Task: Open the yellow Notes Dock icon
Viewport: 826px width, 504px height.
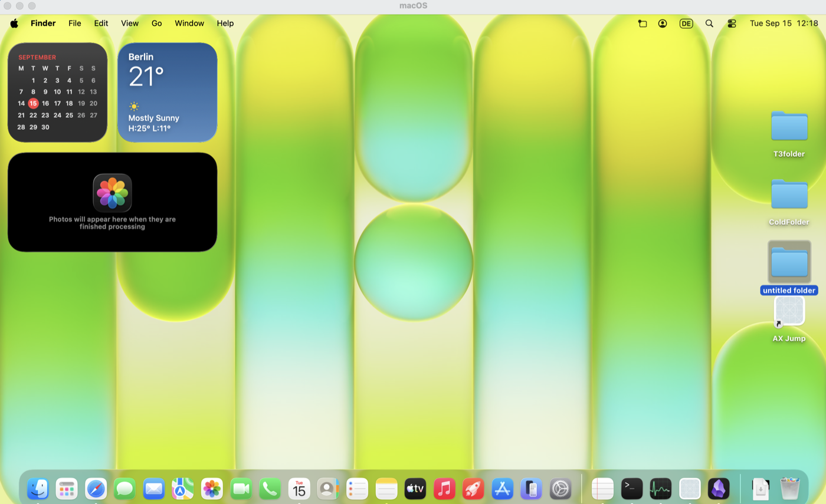Action: point(386,489)
